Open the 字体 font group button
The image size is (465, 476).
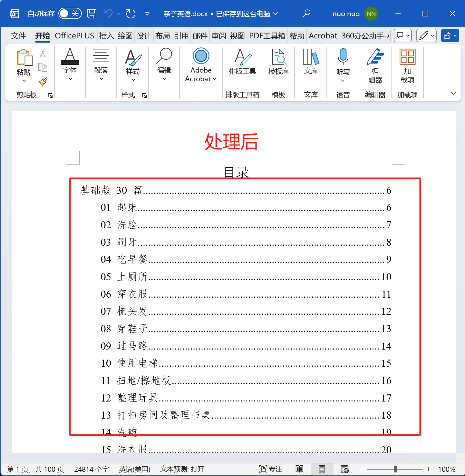70,64
